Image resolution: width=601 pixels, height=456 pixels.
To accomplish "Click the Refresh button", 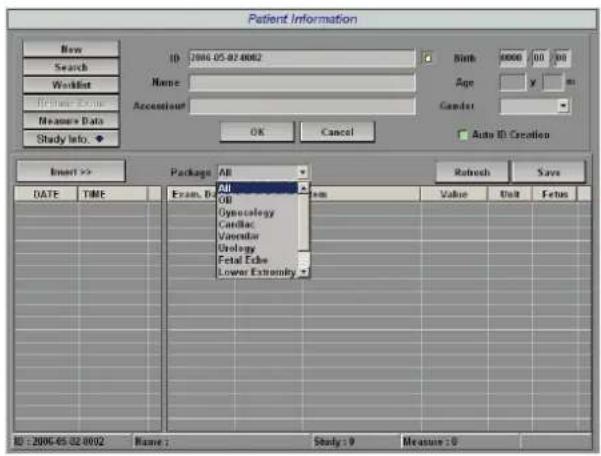I will pos(472,172).
